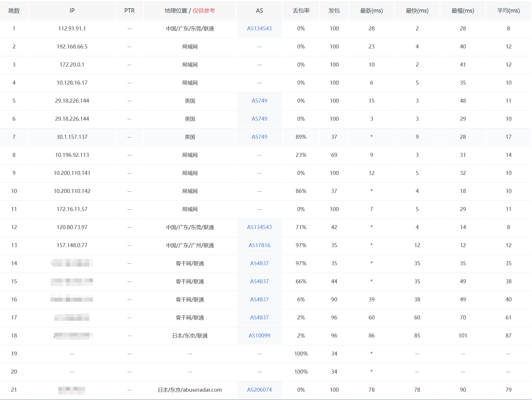This screenshot has width=532, height=400.
Task: Click the 23% packet loss value
Action: coord(301,155)
